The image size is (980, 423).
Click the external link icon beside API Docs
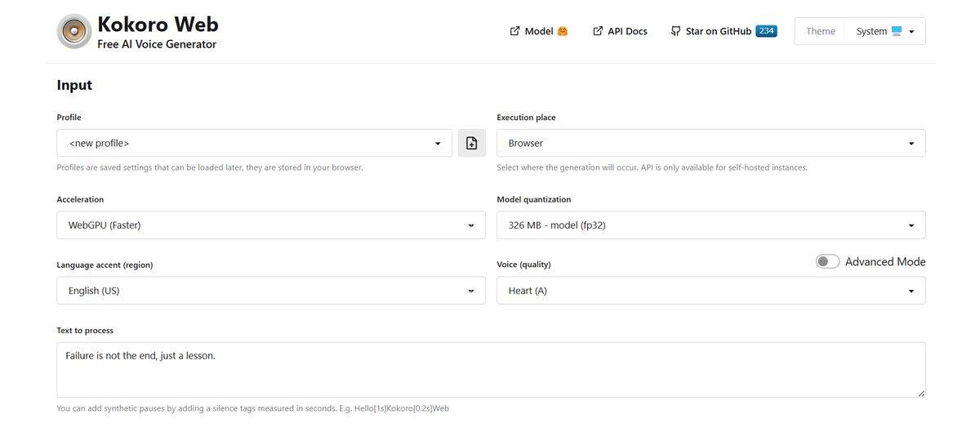click(598, 31)
